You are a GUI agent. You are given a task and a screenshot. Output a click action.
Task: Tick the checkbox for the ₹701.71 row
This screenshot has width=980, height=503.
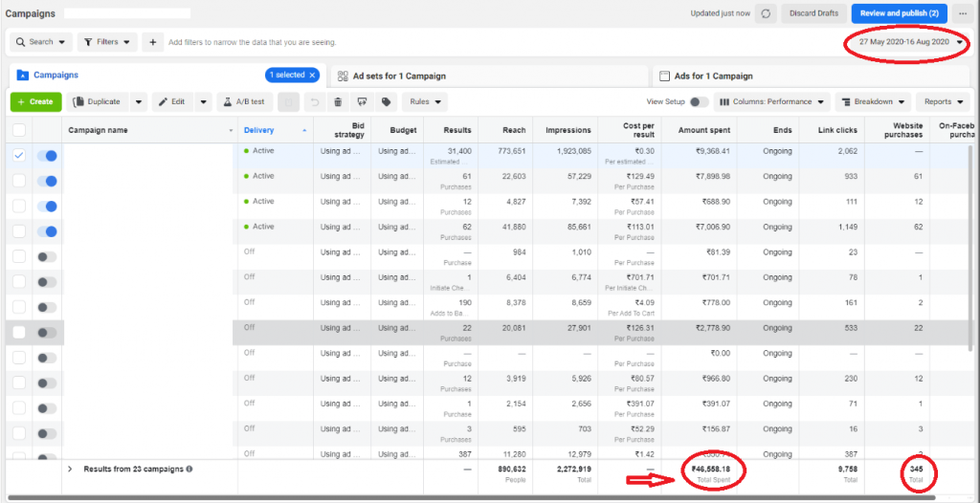click(x=19, y=282)
